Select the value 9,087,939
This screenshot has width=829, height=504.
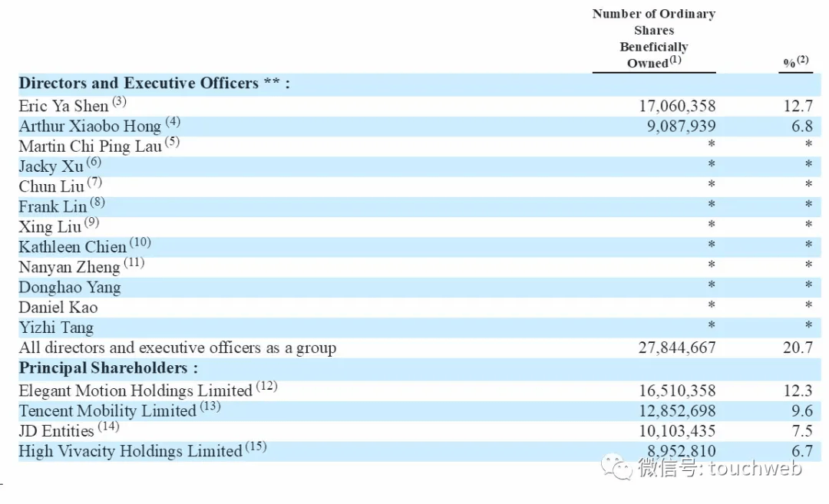click(x=681, y=127)
